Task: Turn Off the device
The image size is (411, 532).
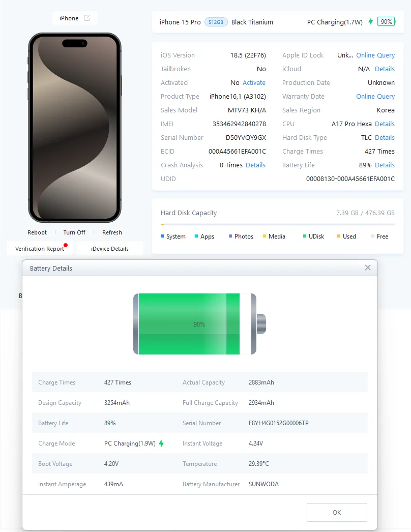Action: click(74, 232)
